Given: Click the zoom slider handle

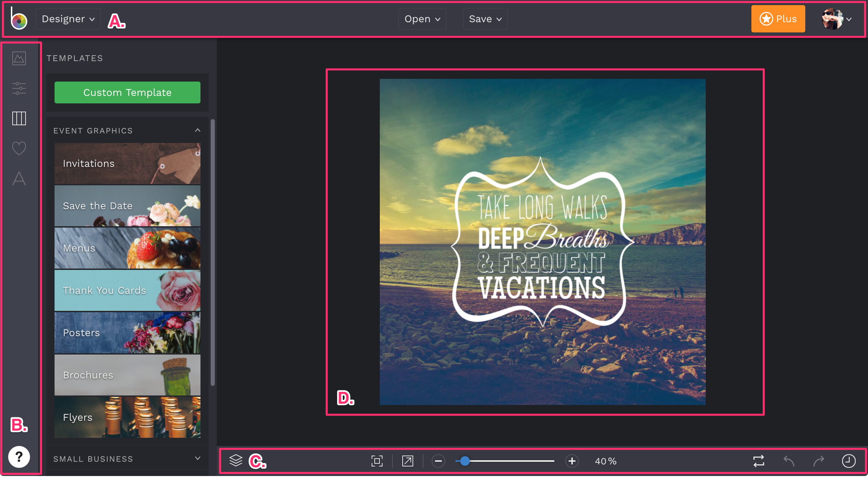Looking at the screenshot, I should [x=465, y=461].
